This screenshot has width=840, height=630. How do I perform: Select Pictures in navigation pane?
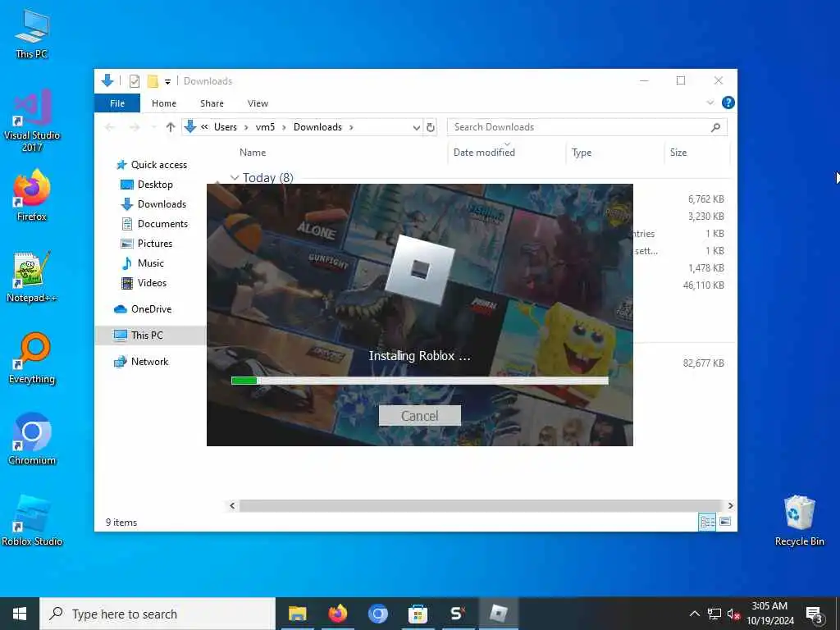point(155,243)
